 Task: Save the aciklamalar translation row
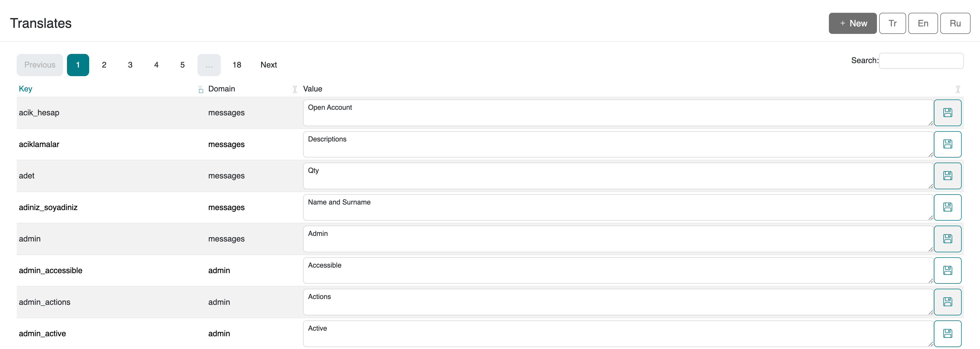coord(947,144)
